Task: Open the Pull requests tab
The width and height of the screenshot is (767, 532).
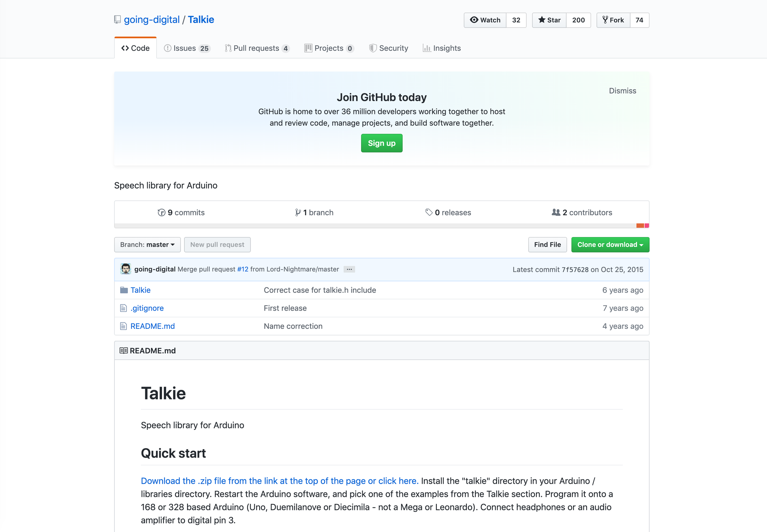Action: (257, 48)
